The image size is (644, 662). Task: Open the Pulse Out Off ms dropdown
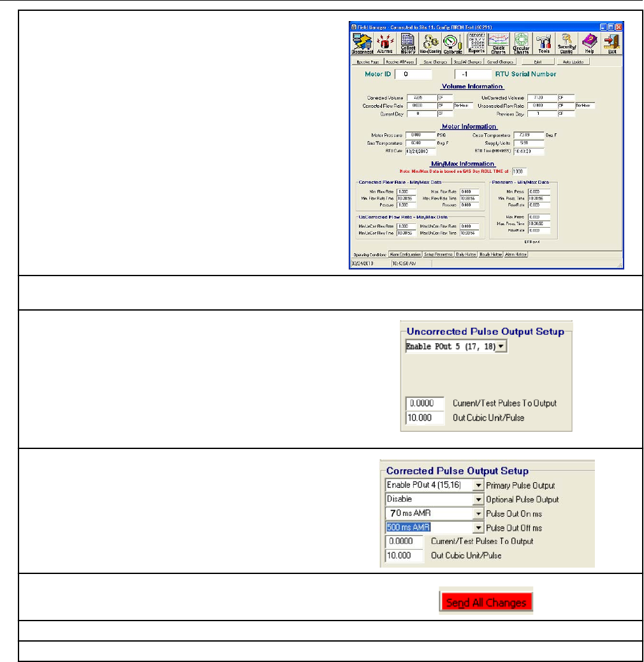click(x=478, y=527)
